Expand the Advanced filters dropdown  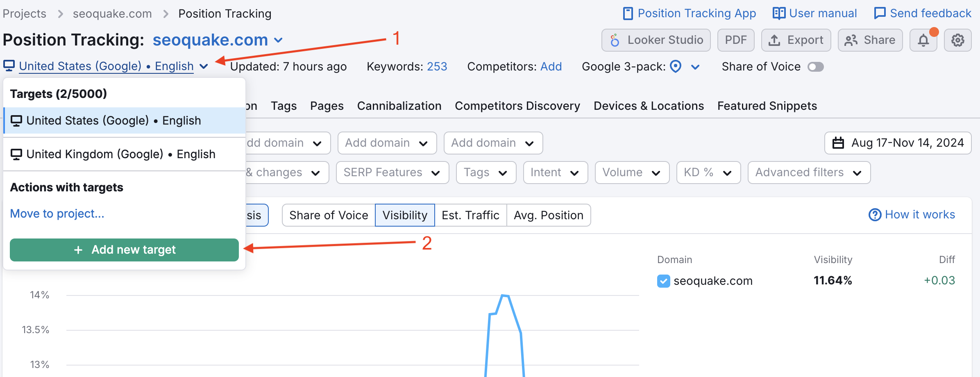pyautogui.click(x=809, y=173)
